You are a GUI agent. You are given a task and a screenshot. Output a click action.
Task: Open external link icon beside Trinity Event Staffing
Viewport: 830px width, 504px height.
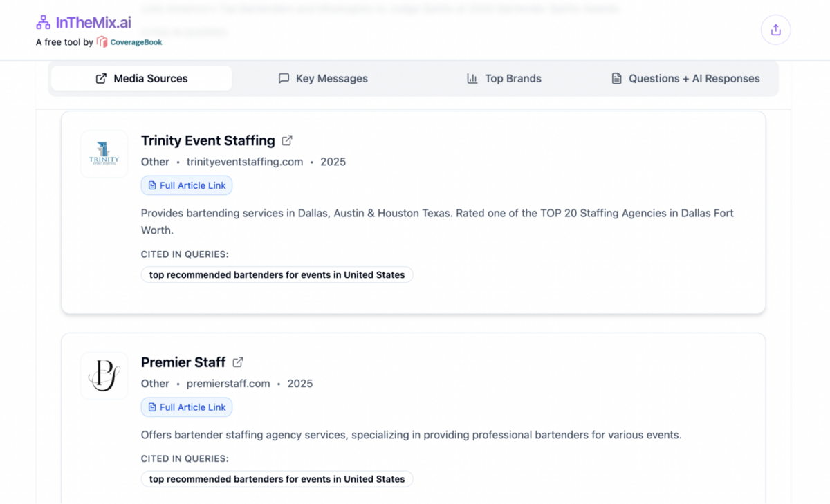click(x=287, y=140)
